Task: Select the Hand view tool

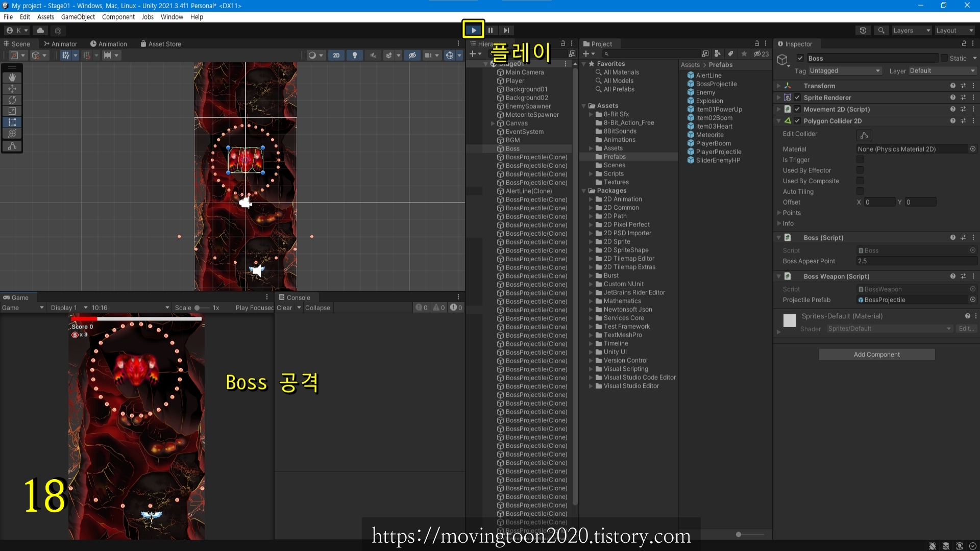Action: pos(12,78)
